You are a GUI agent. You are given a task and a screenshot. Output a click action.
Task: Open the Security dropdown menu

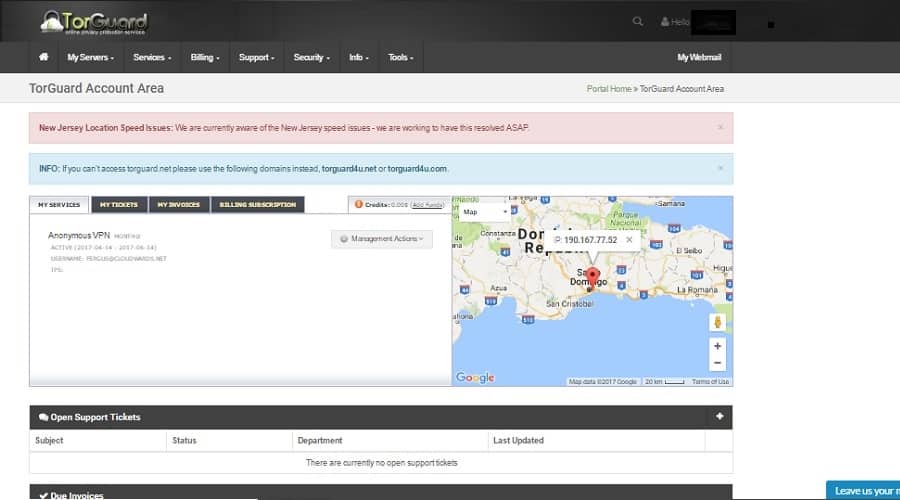tap(312, 57)
